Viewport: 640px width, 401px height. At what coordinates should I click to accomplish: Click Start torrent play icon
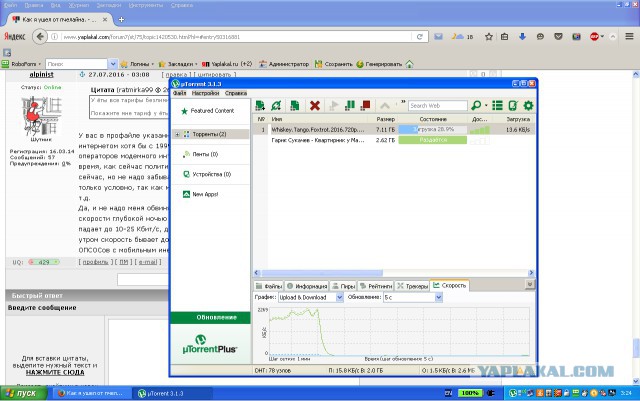coord(334,105)
